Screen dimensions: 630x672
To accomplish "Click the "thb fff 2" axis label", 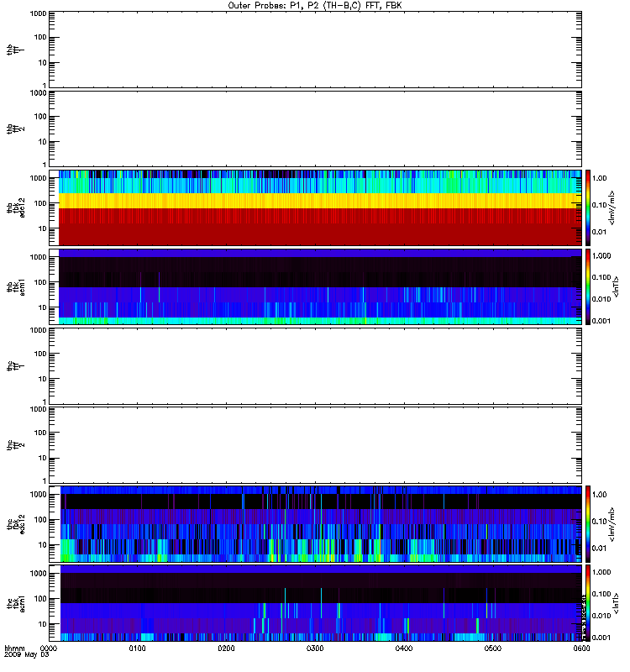I will pos(15,129).
